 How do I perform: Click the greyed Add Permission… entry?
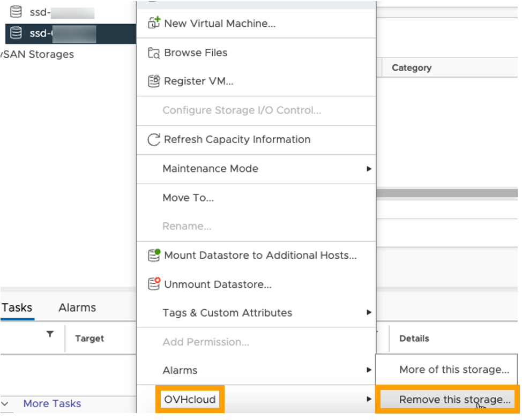pos(256,342)
